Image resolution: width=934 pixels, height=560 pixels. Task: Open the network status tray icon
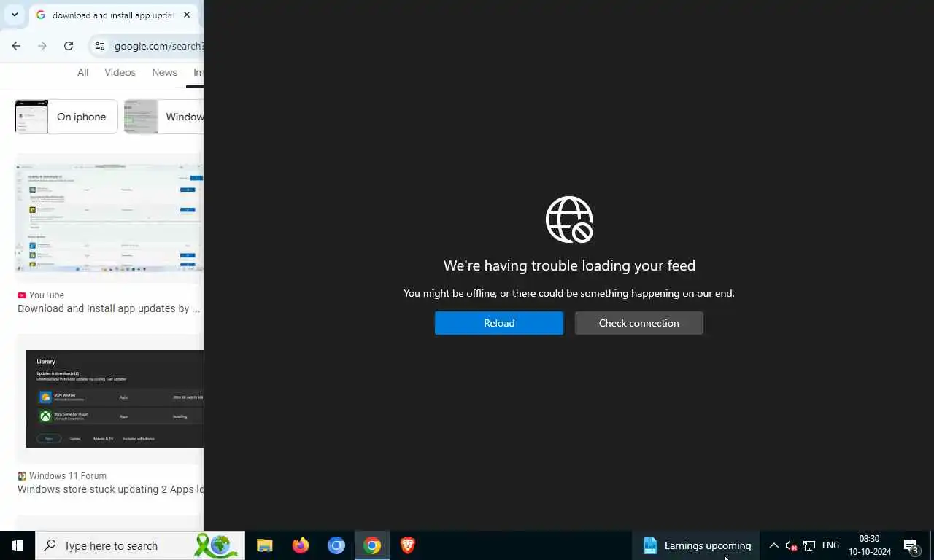pyautogui.click(x=809, y=545)
